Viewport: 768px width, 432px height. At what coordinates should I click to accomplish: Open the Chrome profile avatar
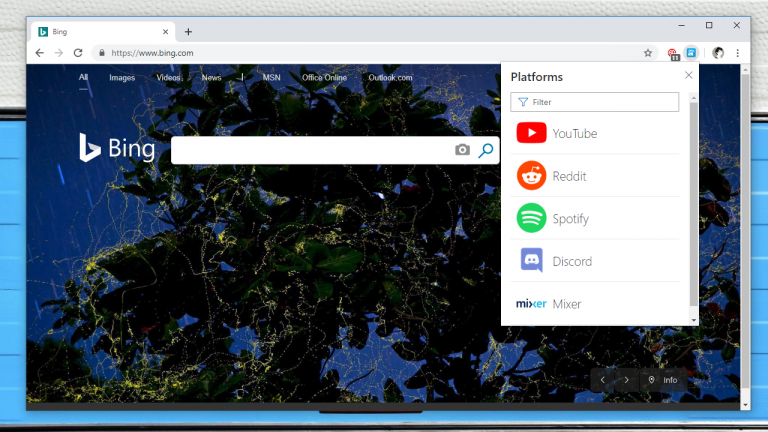tap(718, 53)
